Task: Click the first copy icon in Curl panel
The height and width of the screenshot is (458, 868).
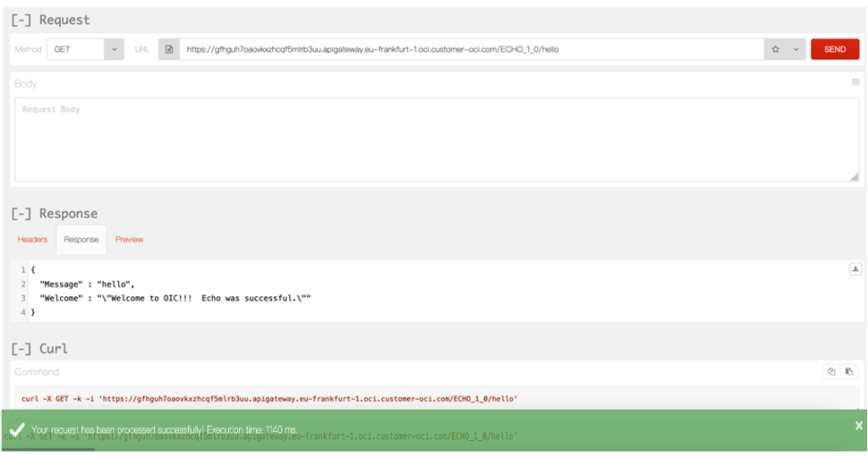Action: [x=832, y=371]
